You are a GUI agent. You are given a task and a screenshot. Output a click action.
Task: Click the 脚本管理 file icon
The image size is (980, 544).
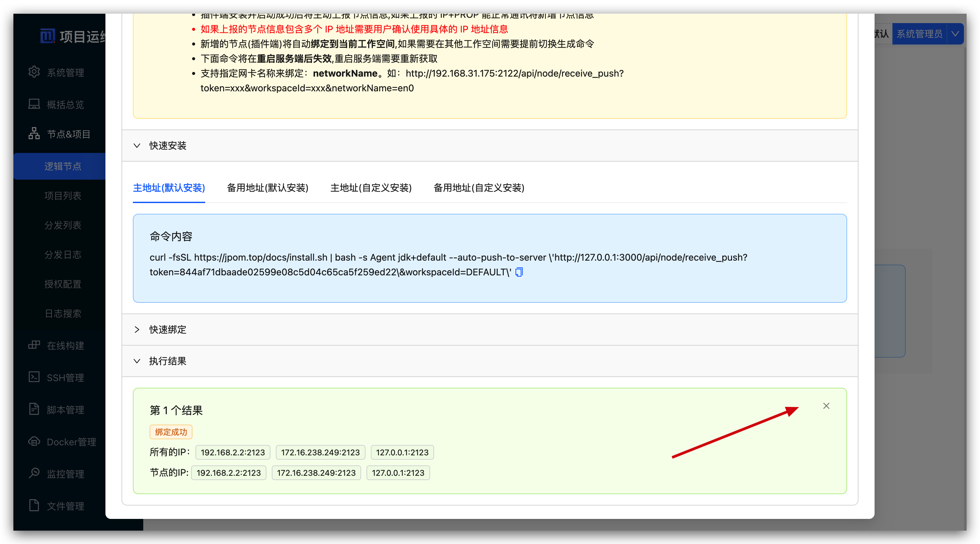pyautogui.click(x=34, y=409)
